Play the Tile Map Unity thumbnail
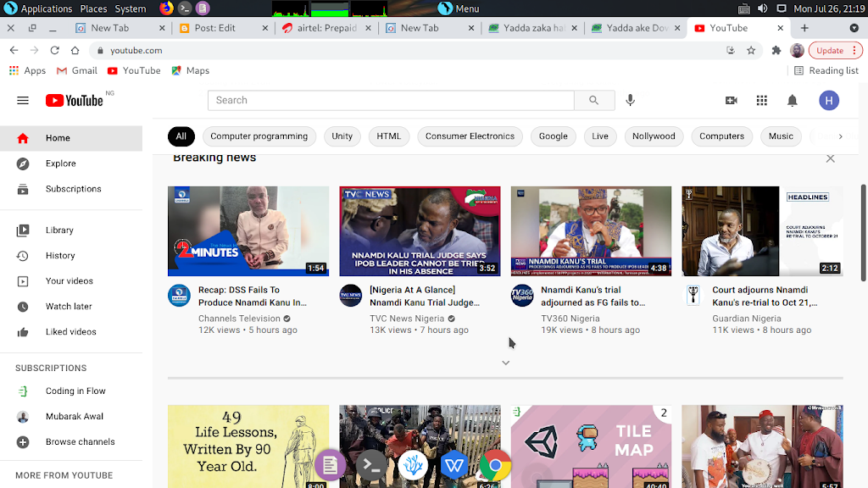Screen dimensions: 868x488 click(591, 446)
